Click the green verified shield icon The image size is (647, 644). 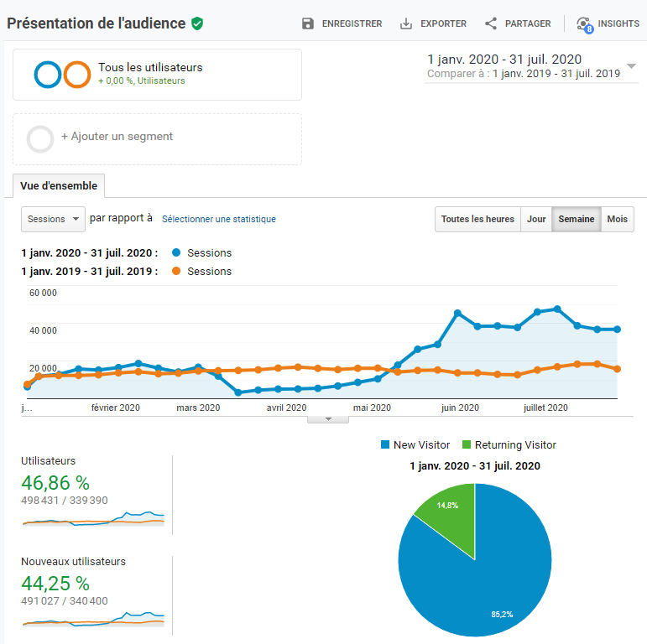click(x=197, y=23)
